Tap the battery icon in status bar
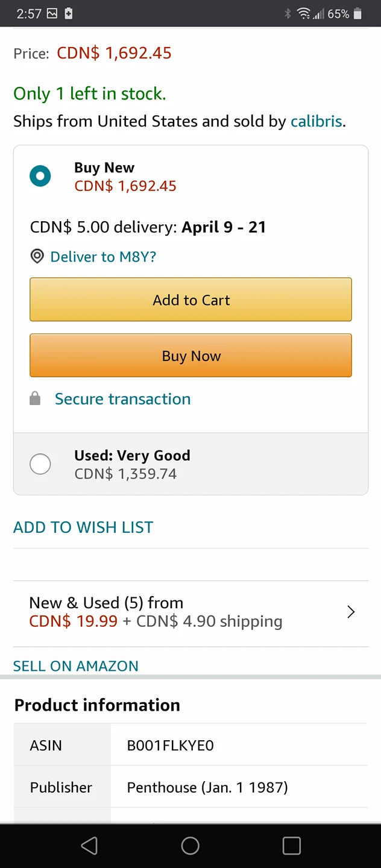Image resolution: width=381 pixels, height=868 pixels. pyautogui.click(x=358, y=14)
